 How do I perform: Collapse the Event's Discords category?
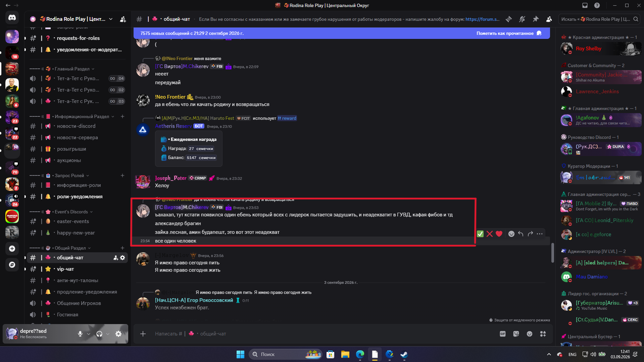click(x=71, y=212)
